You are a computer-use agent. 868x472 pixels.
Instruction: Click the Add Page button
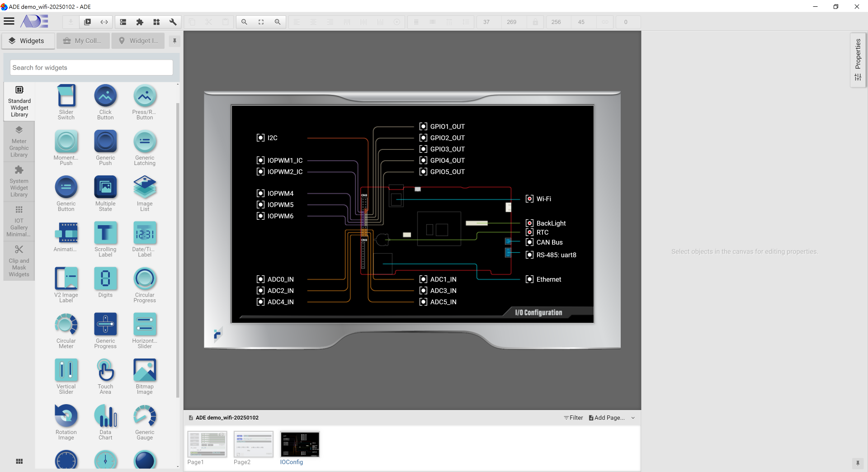606,418
